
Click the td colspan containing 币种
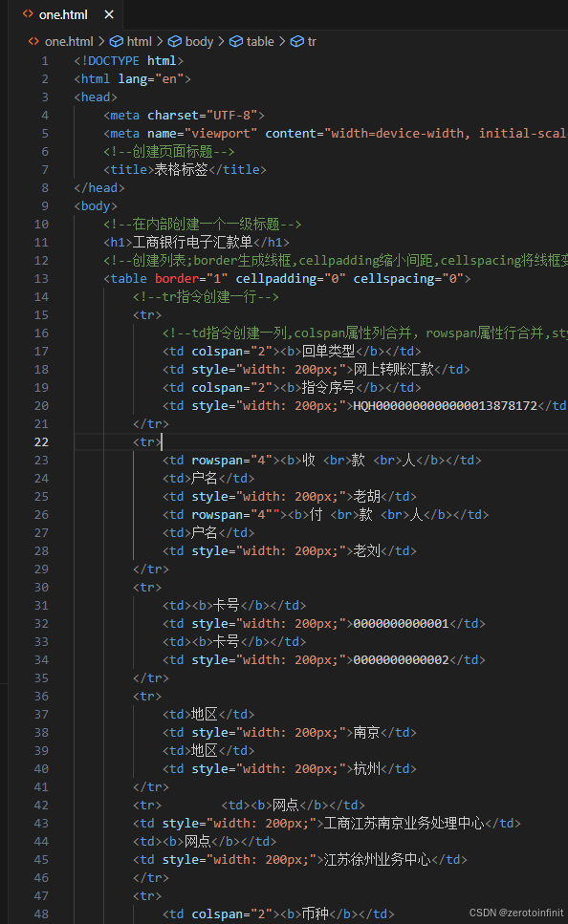278,914
